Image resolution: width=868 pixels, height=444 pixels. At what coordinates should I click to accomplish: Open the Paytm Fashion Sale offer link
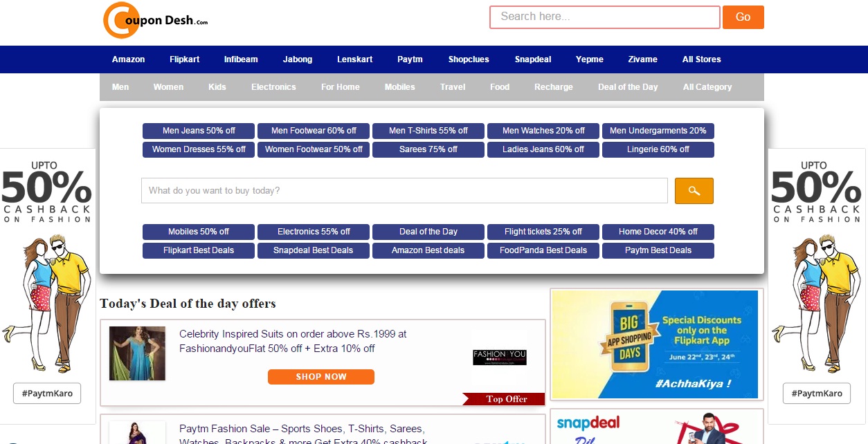[x=303, y=435]
